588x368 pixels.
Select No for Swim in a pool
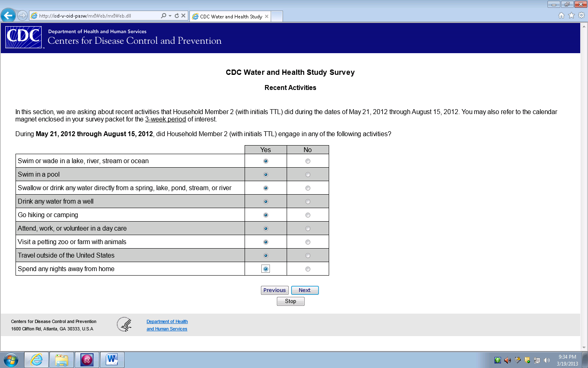308,175
